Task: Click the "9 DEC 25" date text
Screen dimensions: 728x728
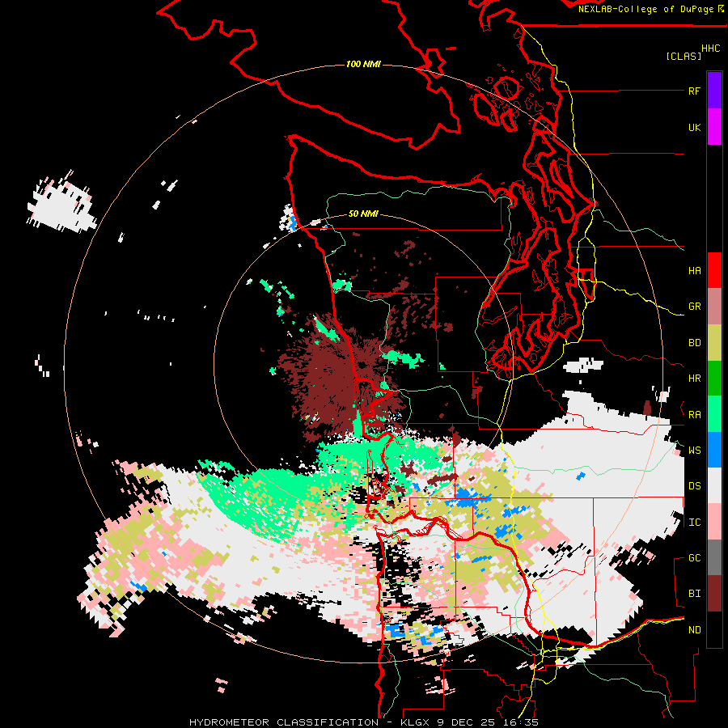Action: (x=465, y=722)
